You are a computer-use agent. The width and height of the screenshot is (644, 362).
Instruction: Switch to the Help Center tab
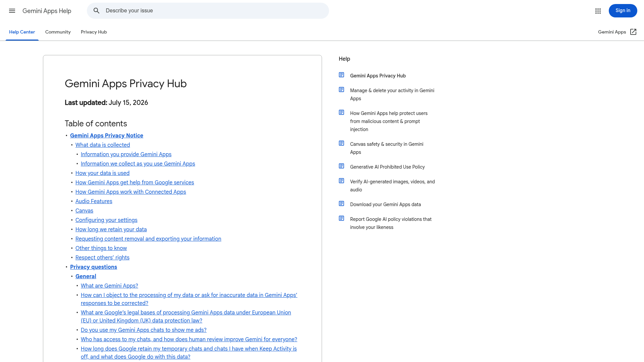(22, 32)
